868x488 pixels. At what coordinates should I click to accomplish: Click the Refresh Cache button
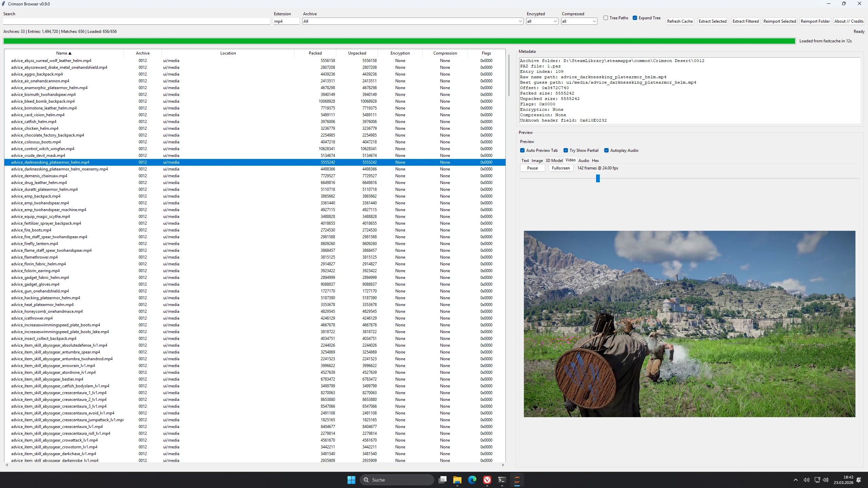[x=680, y=21]
